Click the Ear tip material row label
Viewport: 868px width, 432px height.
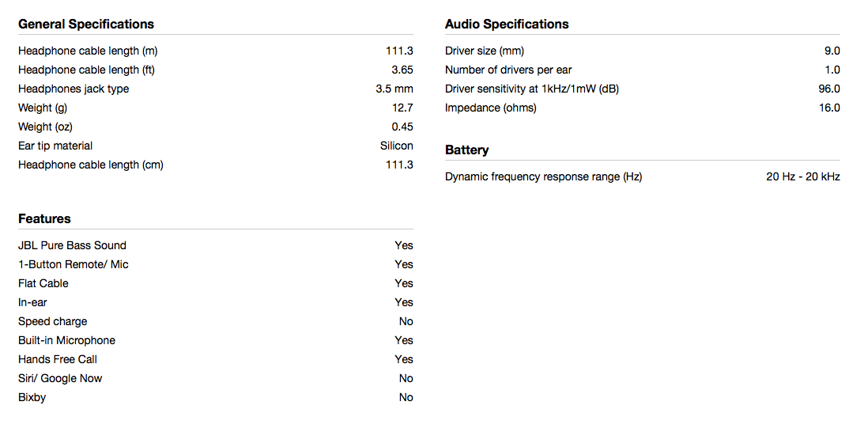coord(55,146)
